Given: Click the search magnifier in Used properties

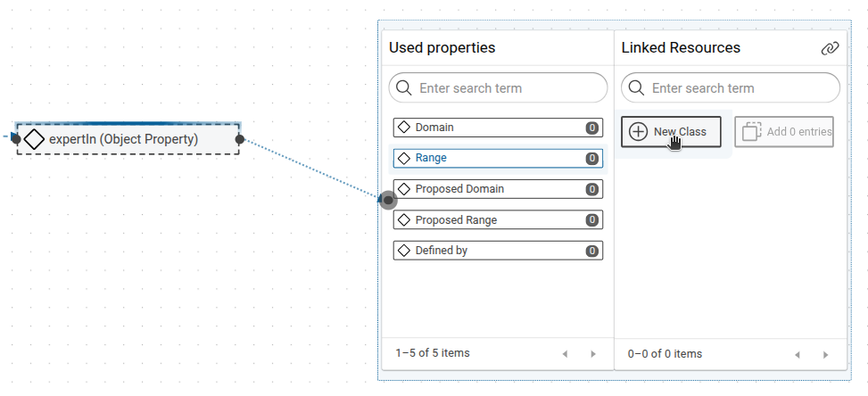Looking at the screenshot, I should [x=404, y=88].
